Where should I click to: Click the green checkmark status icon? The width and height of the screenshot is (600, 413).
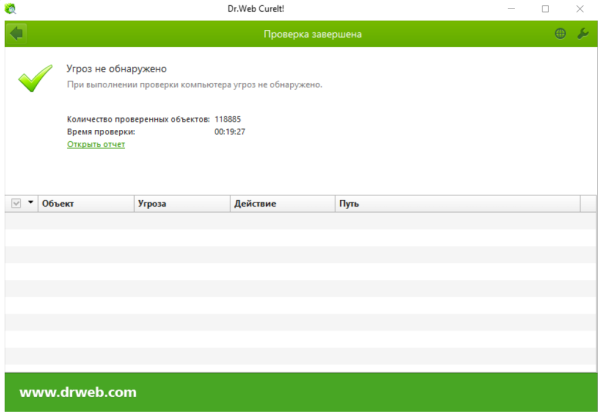35,78
